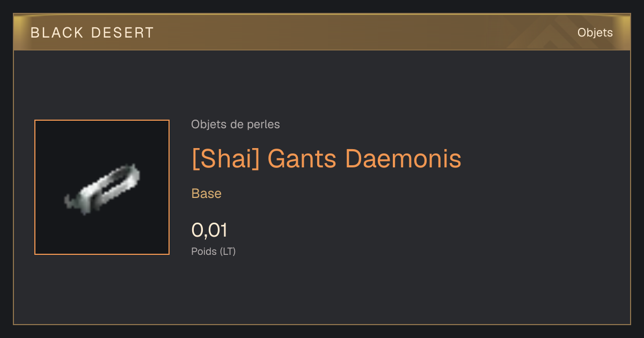Screen dimensions: 644x338
Task: Click the Base grade label
Action: 206,194
